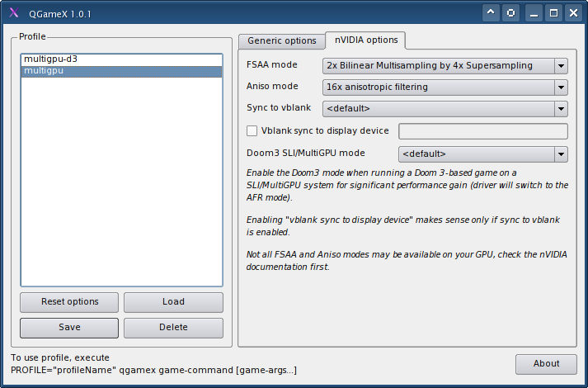The width and height of the screenshot is (588, 388).
Task: Click the 'Aniso mode' label
Action: (272, 87)
